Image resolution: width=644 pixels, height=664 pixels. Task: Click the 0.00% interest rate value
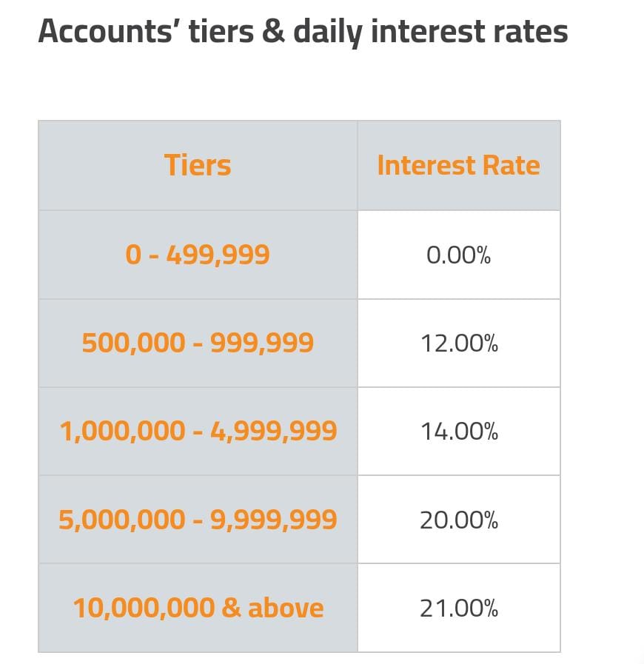(x=458, y=255)
